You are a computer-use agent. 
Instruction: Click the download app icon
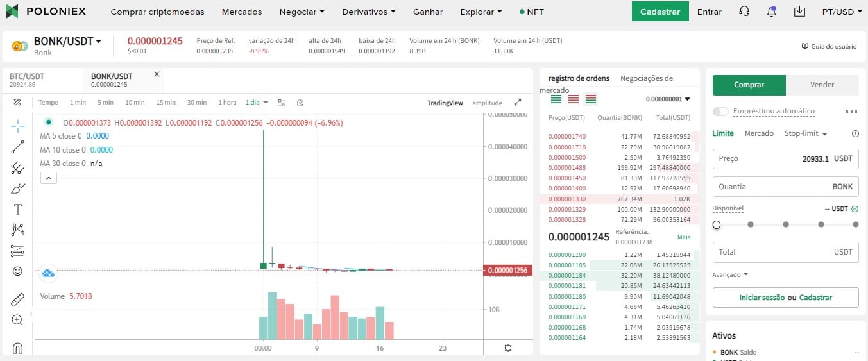coord(799,12)
